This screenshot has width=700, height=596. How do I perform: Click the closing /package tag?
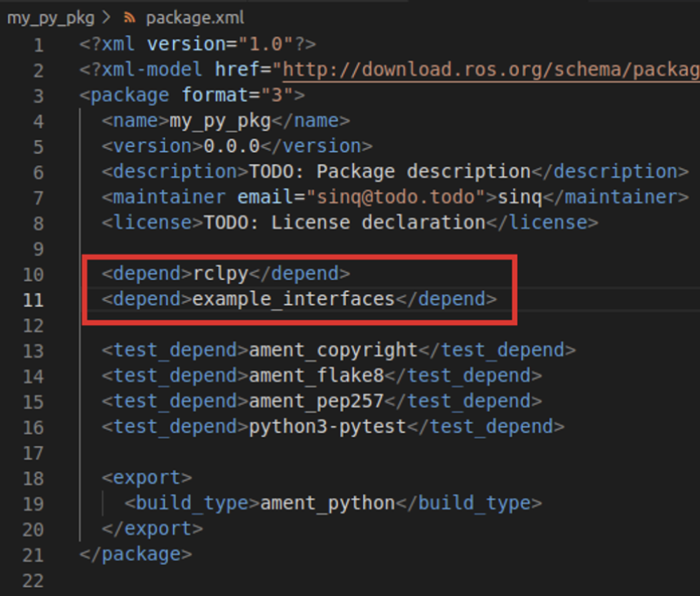(x=135, y=554)
